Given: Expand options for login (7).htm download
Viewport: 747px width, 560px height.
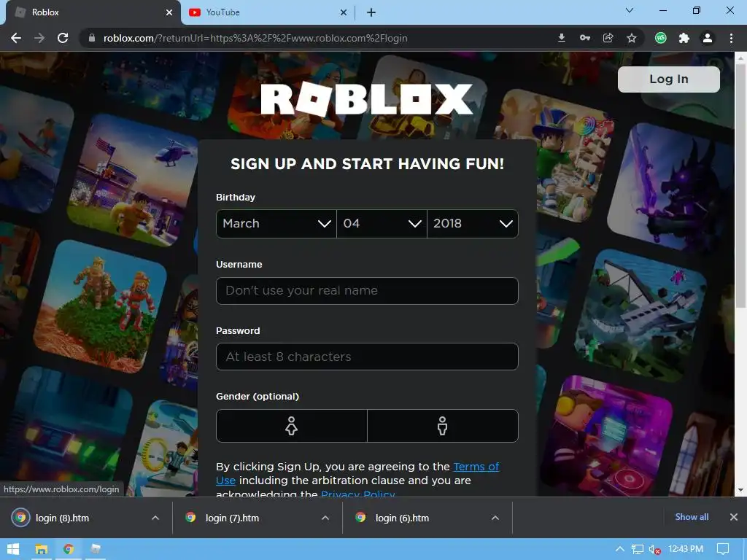Looking at the screenshot, I should coord(325,518).
